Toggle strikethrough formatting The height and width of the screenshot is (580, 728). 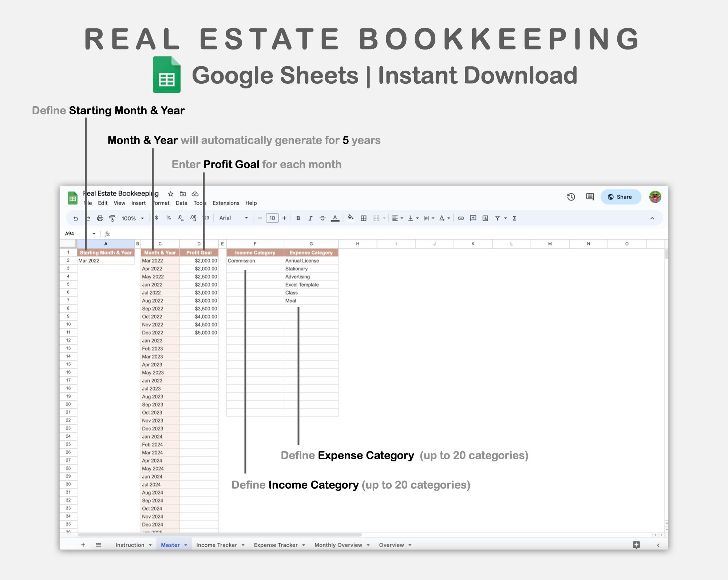322,218
